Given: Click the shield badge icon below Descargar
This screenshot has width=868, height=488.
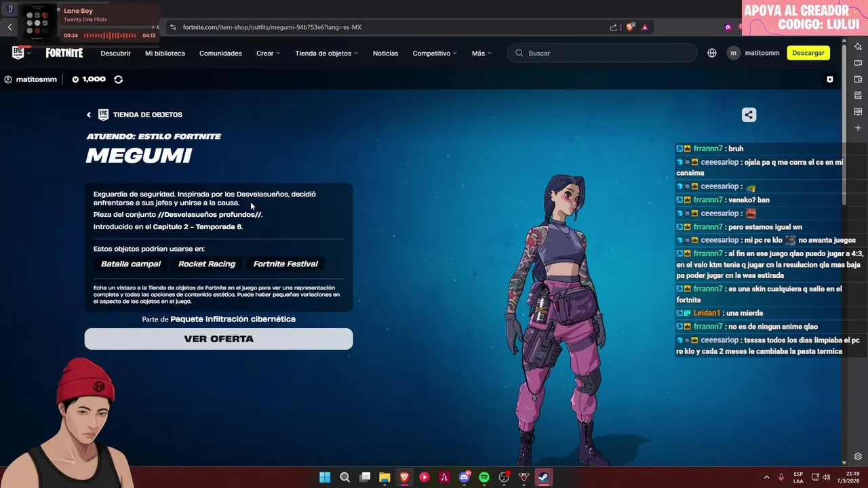Looking at the screenshot, I should coord(830,79).
